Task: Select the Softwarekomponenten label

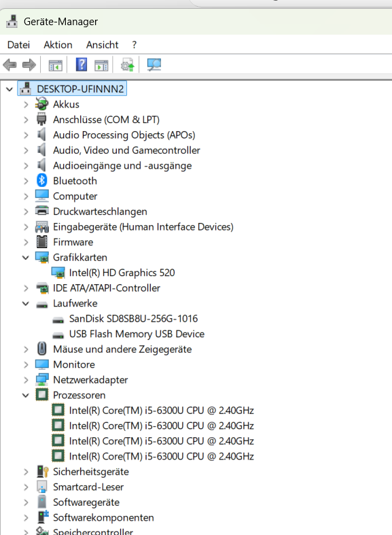Action: tap(103, 517)
